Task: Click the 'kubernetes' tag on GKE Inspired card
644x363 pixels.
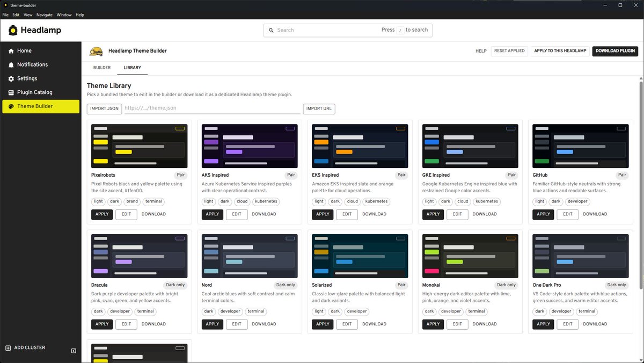Action: point(487,202)
